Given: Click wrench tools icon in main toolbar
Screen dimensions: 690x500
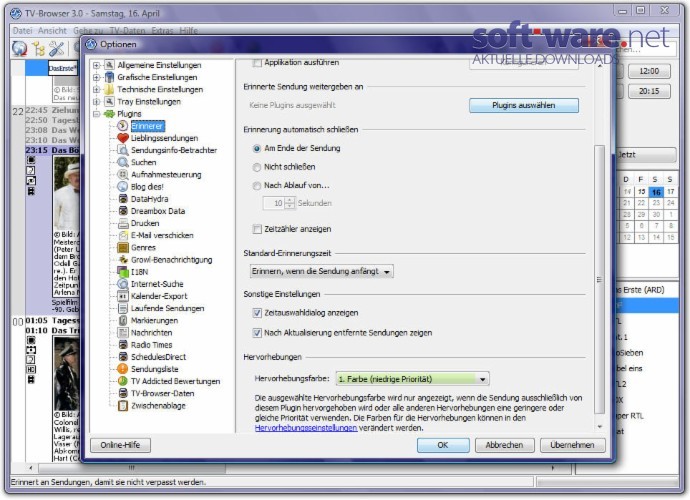Looking at the screenshot, I should click(x=56, y=48).
